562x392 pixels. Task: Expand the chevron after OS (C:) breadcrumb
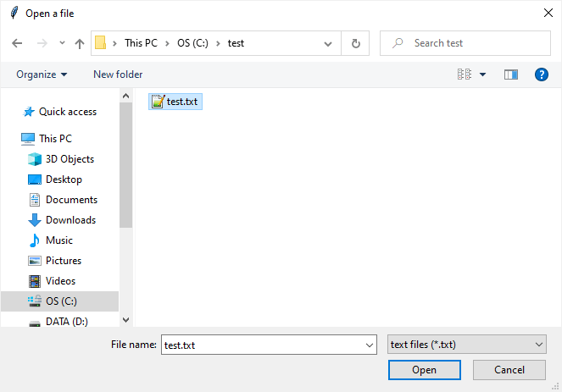pyautogui.click(x=218, y=43)
